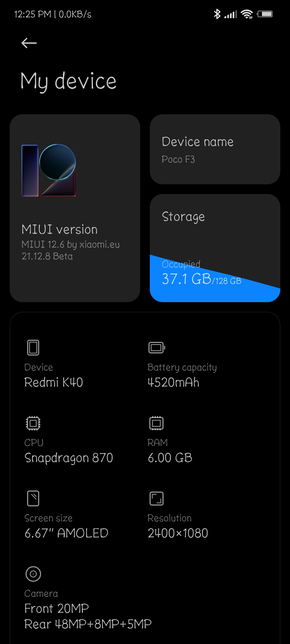Image resolution: width=290 pixels, height=644 pixels.
Task: Tap the Camera lens icon
Action: (x=33, y=574)
